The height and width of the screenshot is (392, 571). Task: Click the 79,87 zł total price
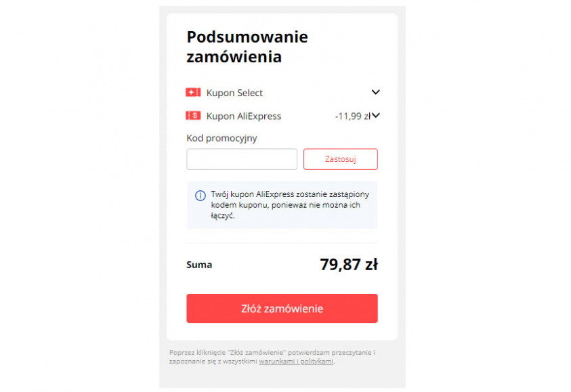[349, 265]
